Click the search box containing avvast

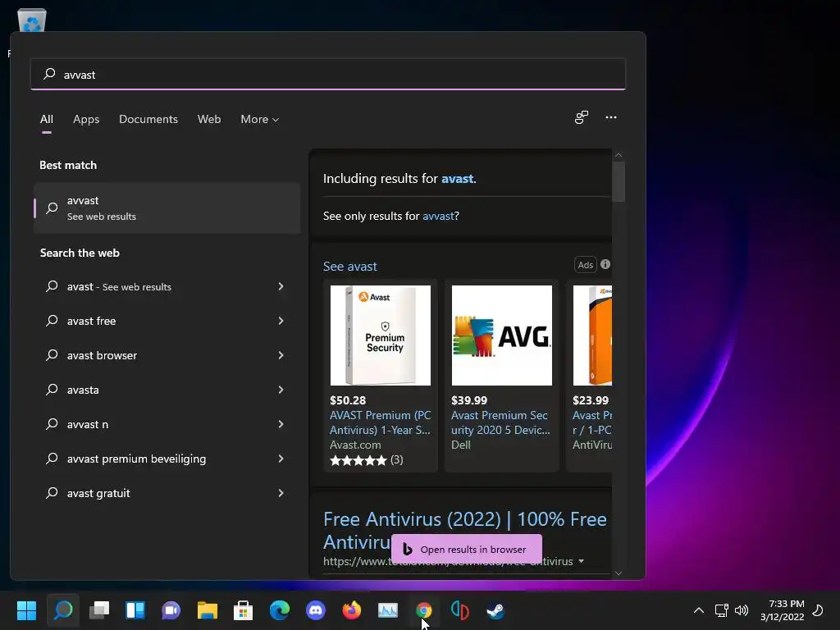328,75
